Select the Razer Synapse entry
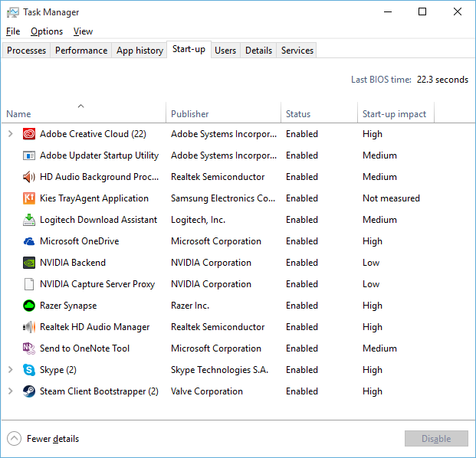 click(x=68, y=306)
